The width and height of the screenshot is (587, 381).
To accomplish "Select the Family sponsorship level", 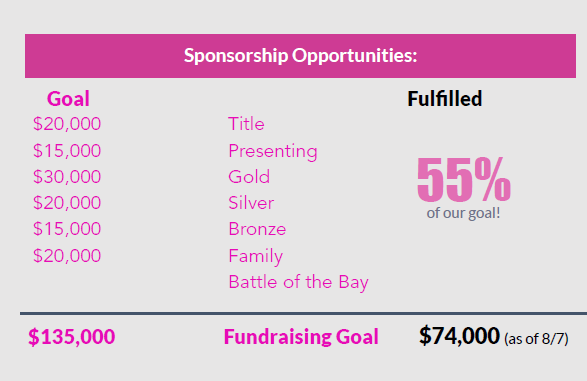I will coord(256,256).
